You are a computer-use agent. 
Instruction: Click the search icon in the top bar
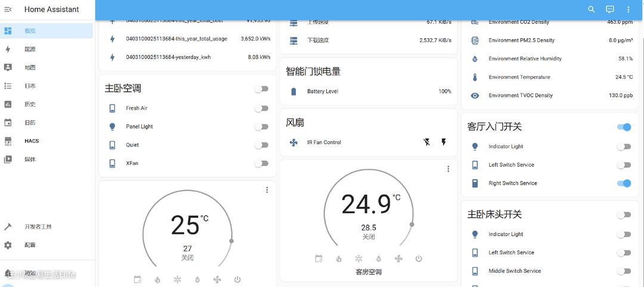point(591,10)
